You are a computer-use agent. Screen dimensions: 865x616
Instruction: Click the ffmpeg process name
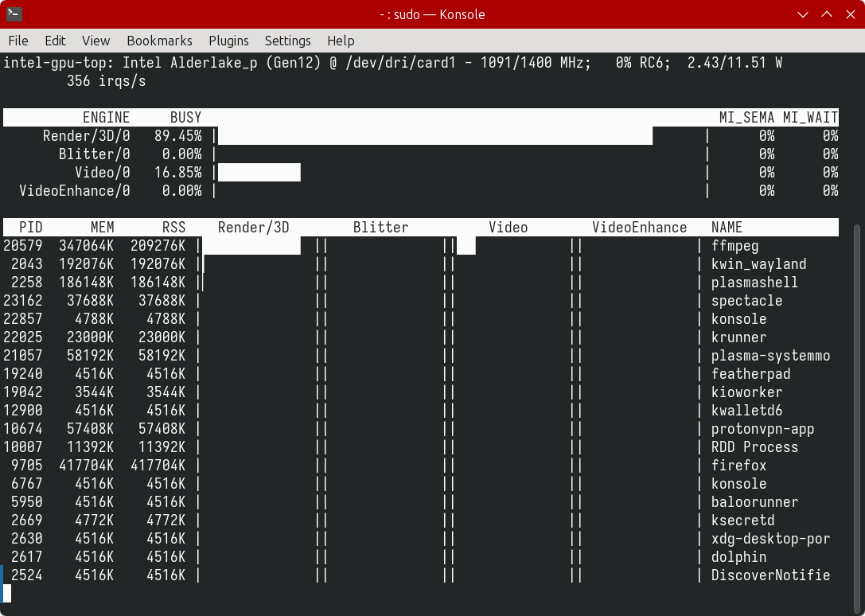point(734,246)
